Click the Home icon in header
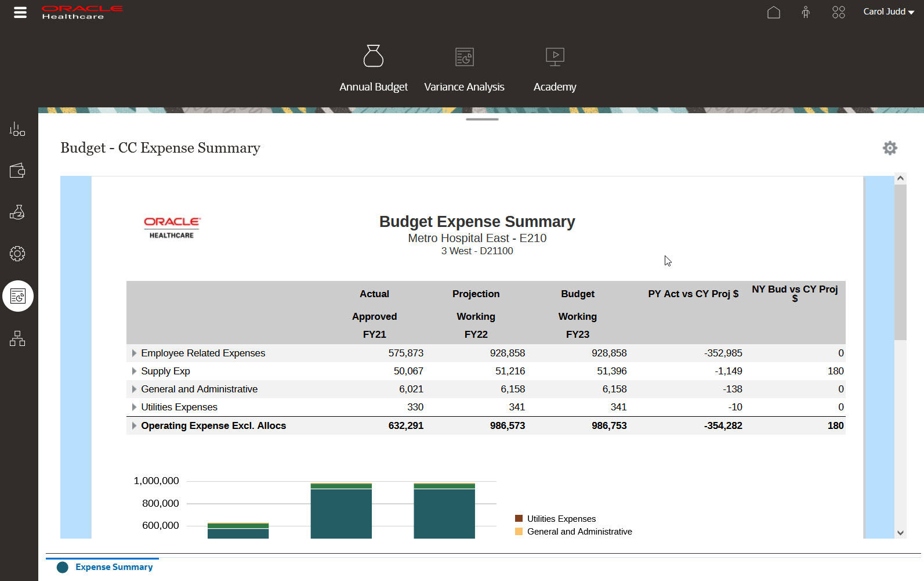 773,12
